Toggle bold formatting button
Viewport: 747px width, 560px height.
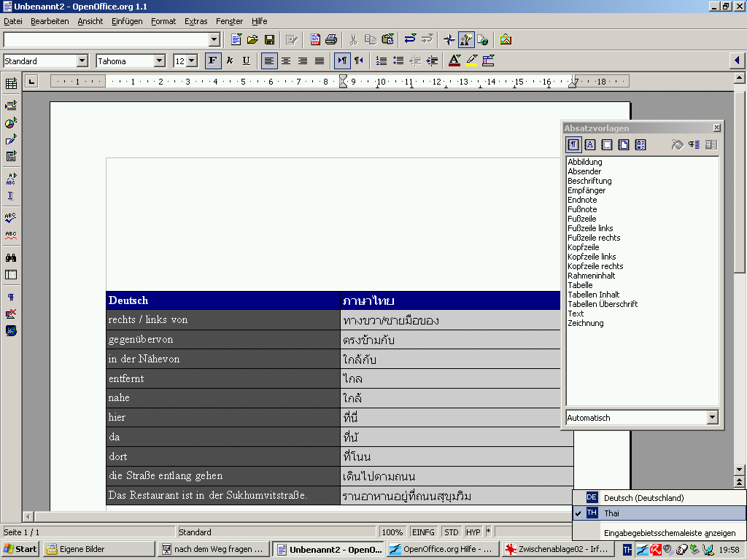pos(212,61)
